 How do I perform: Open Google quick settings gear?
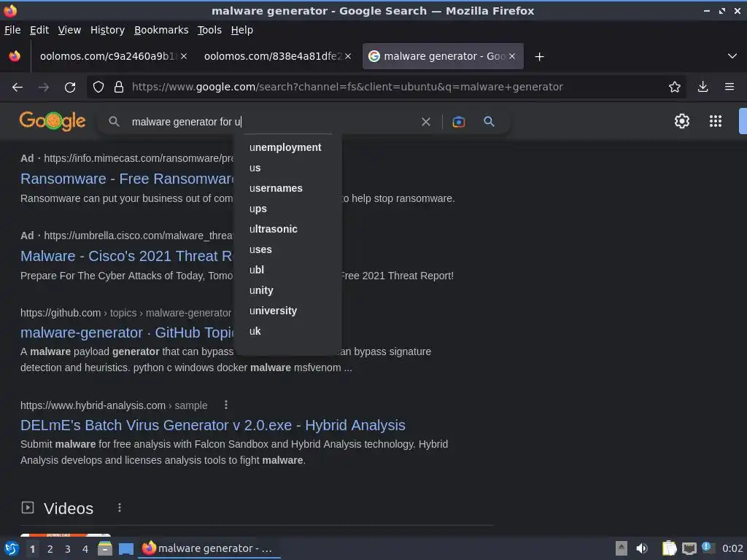coord(682,121)
